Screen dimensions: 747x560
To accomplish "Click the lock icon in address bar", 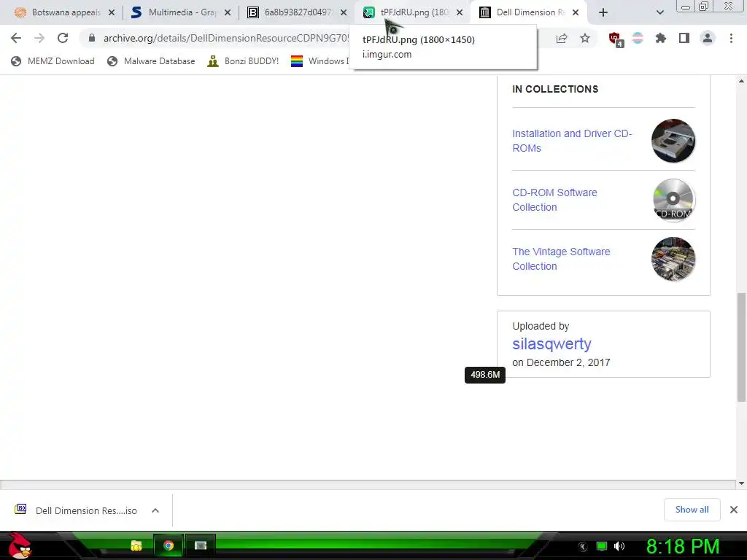I will pyautogui.click(x=92, y=38).
